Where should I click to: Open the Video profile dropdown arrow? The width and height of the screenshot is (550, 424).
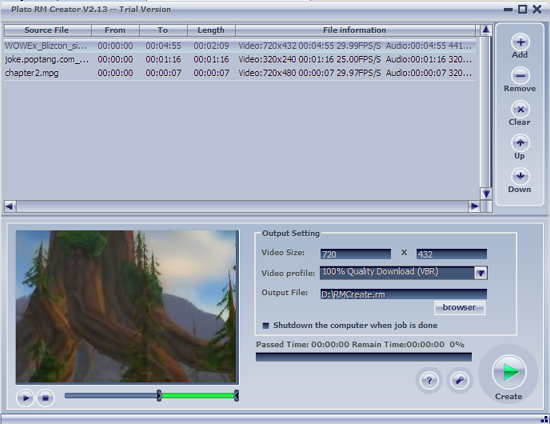[481, 273]
